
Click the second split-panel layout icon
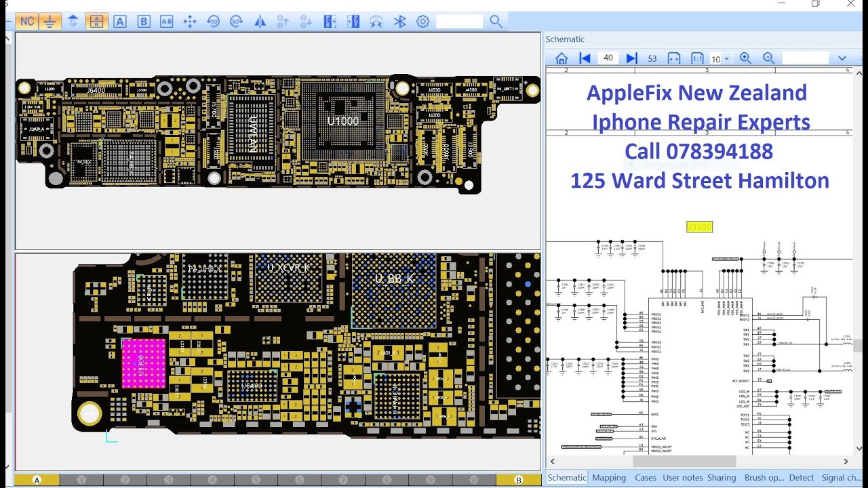pos(353,21)
